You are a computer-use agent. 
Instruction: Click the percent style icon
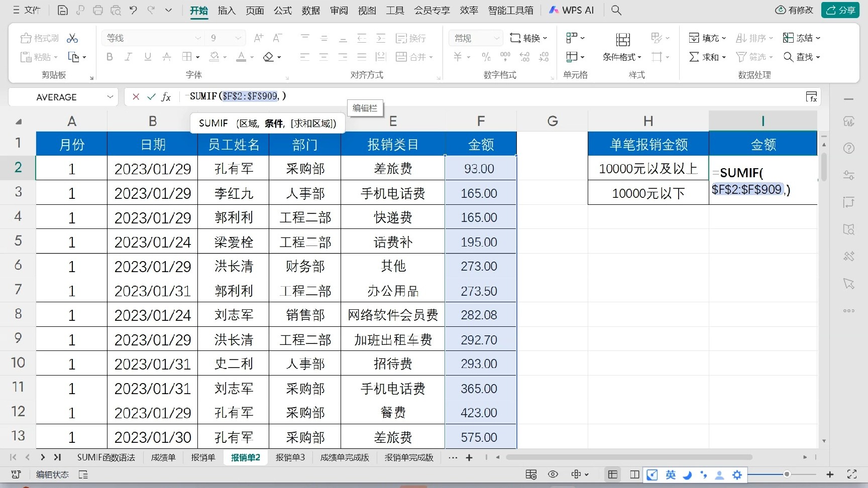(x=486, y=57)
